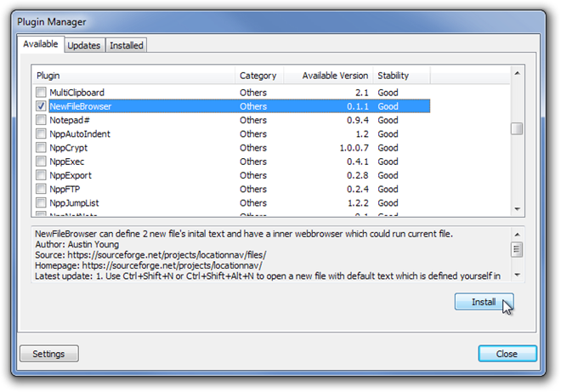Select the NppExport plugin name
561x392 pixels.
tap(71, 175)
